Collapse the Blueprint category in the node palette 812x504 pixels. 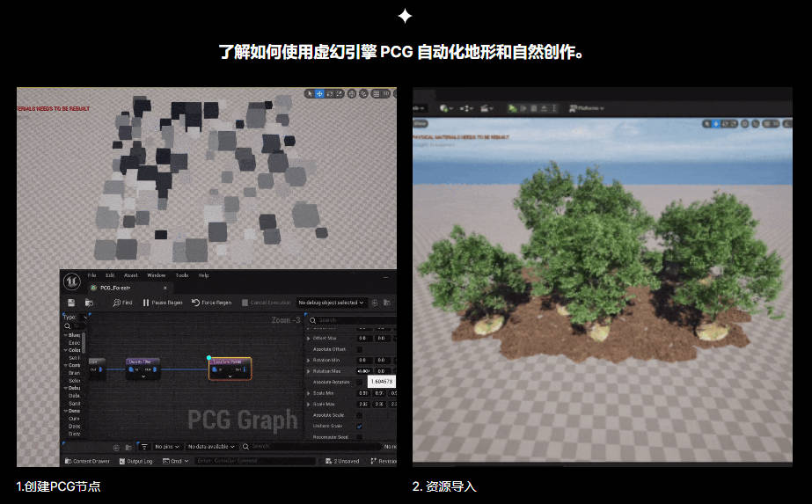[66, 335]
